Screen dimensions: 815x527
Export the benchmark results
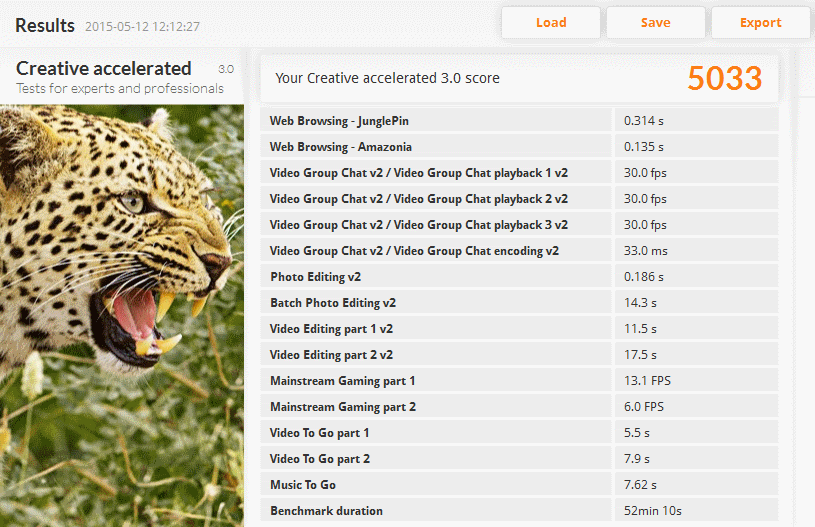point(760,23)
